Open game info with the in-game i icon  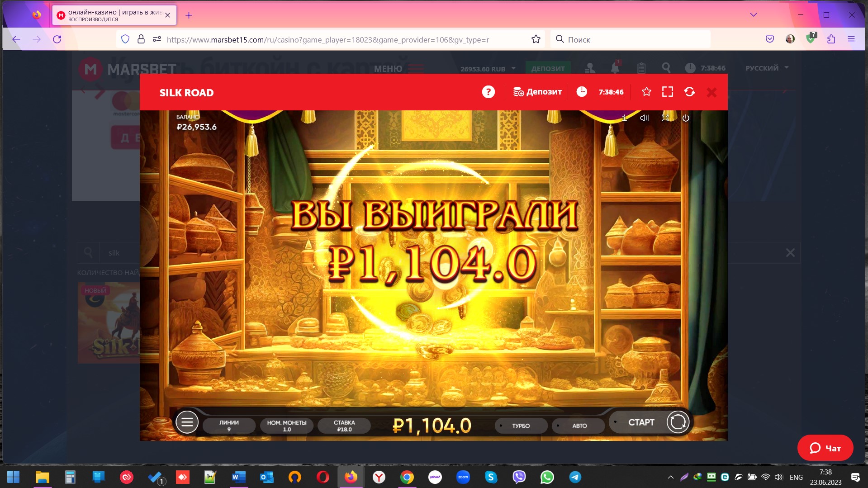click(x=624, y=118)
